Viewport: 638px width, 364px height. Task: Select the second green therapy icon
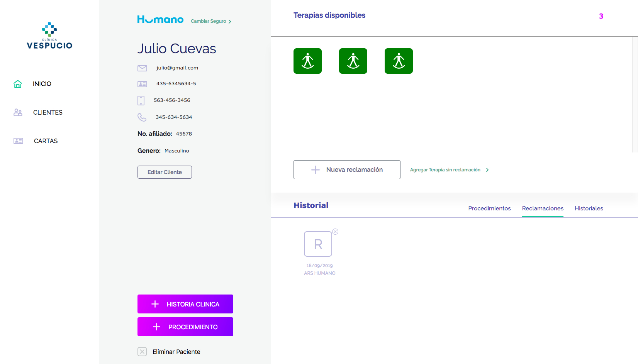(x=353, y=61)
